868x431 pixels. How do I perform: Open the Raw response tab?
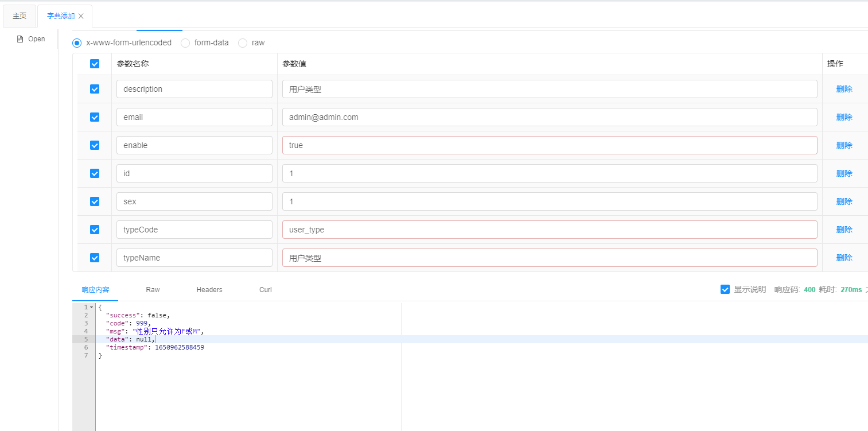153,290
